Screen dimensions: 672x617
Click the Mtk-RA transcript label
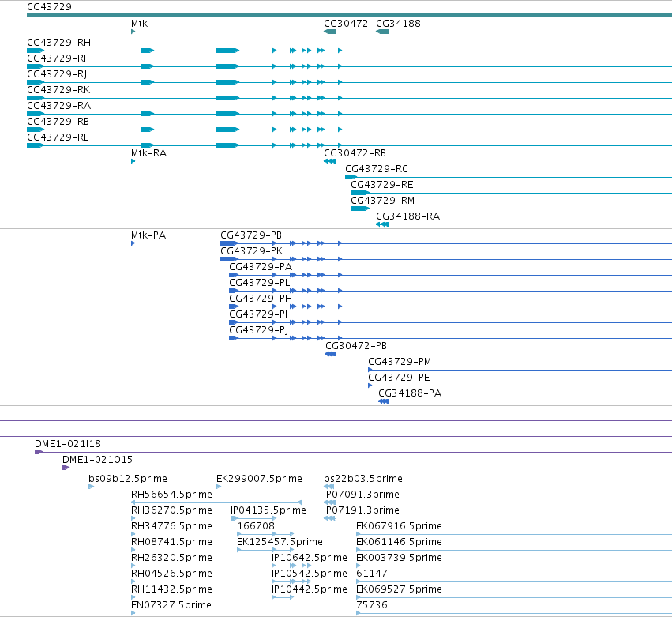pos(148,153)
